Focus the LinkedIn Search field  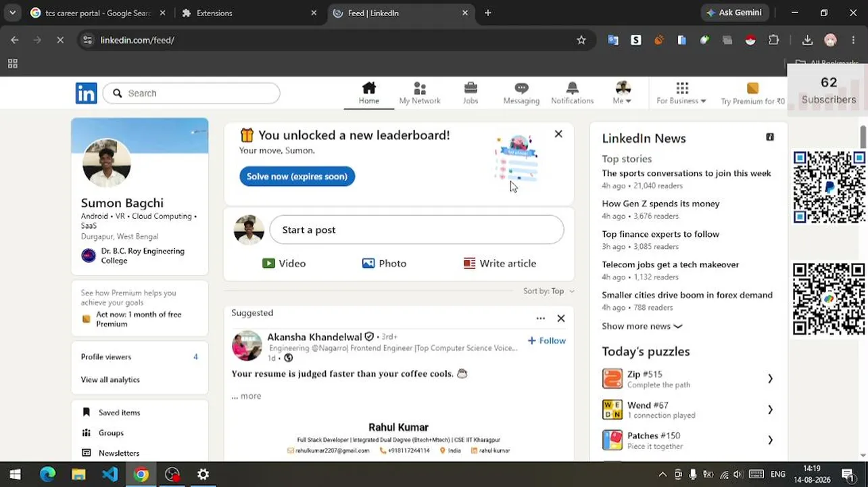coord(191,93)
